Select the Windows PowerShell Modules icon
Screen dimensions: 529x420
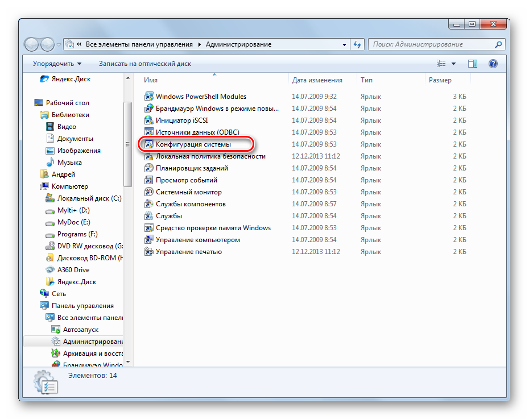pos(149,97)
